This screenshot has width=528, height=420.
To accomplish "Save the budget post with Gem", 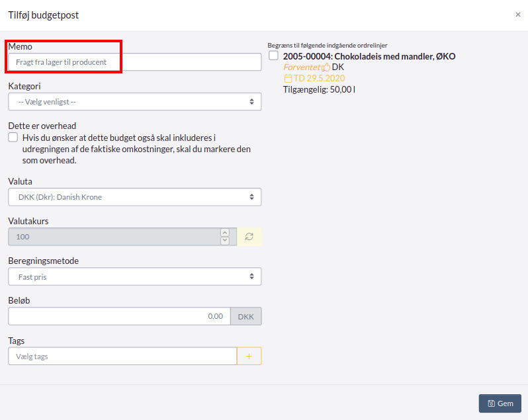I will 500,403.
